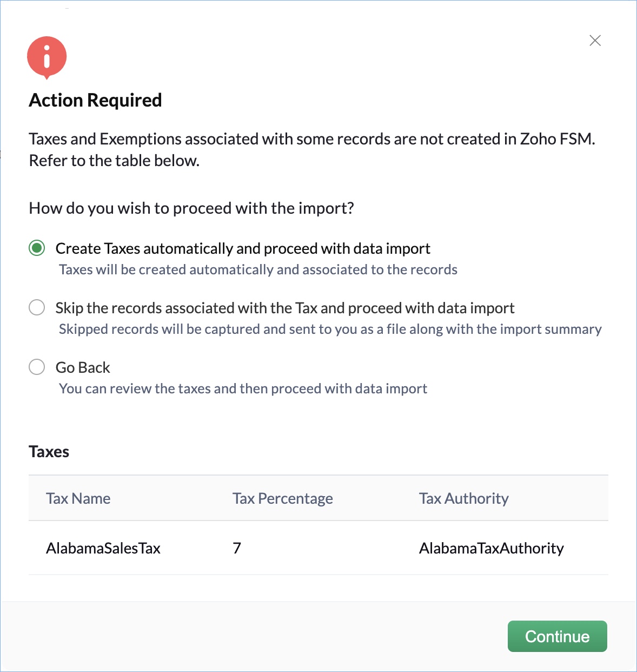Click the Tax Name column header

(x=78, y=498)
